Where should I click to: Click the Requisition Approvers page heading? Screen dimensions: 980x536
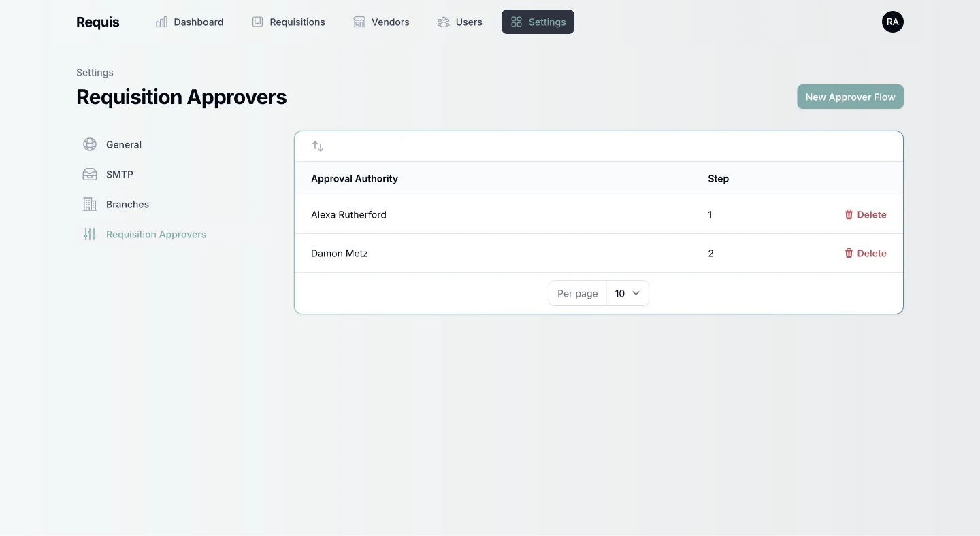click(182, 97)
